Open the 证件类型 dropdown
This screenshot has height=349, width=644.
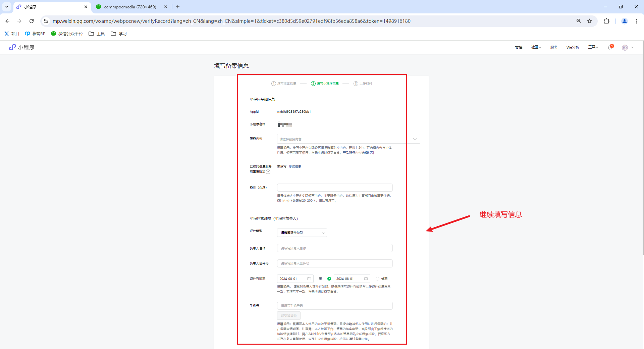302,233
